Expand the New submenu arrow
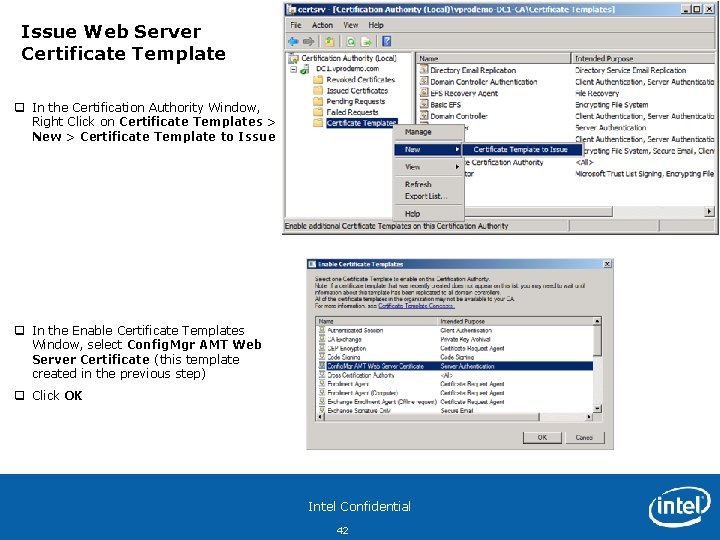This screenshot has width=720, height=540. pyautogui.click(x=457, y=150)
